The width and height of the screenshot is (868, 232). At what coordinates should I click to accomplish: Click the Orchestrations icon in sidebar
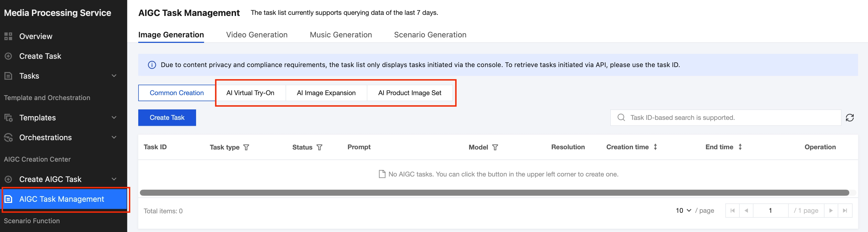[8, 137]
